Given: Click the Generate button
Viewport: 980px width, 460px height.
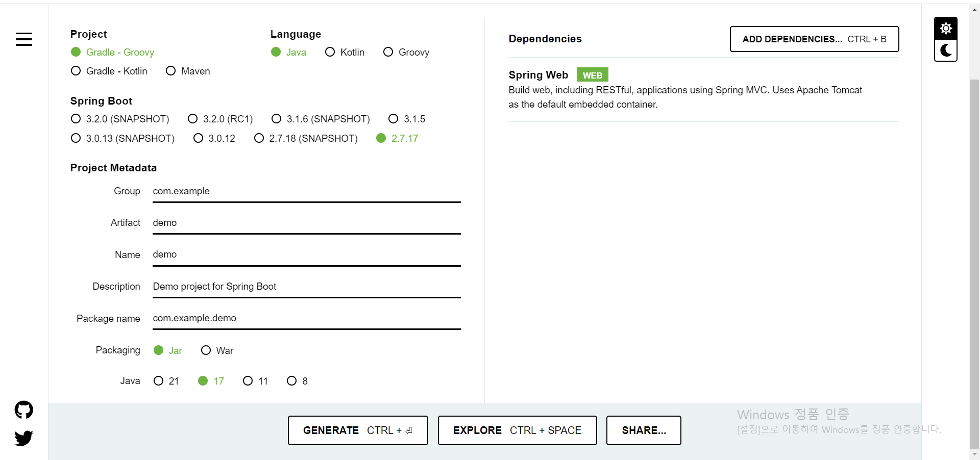Looking at the screenshot, I should pyautogui.click(x=358, y=430).
